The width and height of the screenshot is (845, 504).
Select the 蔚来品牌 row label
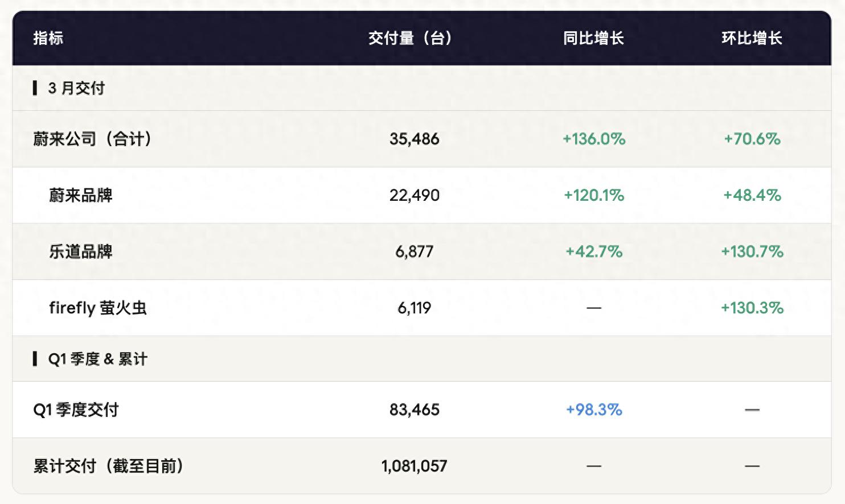point(81,195)
